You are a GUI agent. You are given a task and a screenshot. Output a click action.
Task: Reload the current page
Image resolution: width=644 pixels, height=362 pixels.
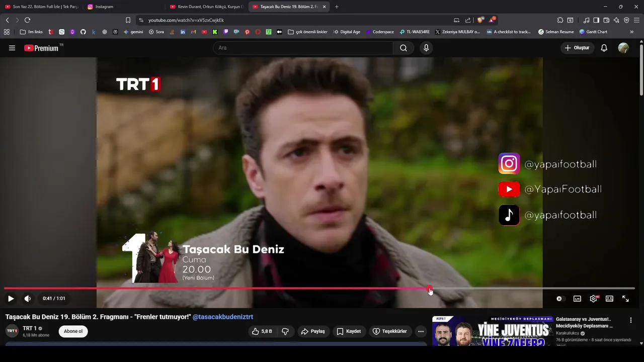pyautogui.click(x=27, y=20)
